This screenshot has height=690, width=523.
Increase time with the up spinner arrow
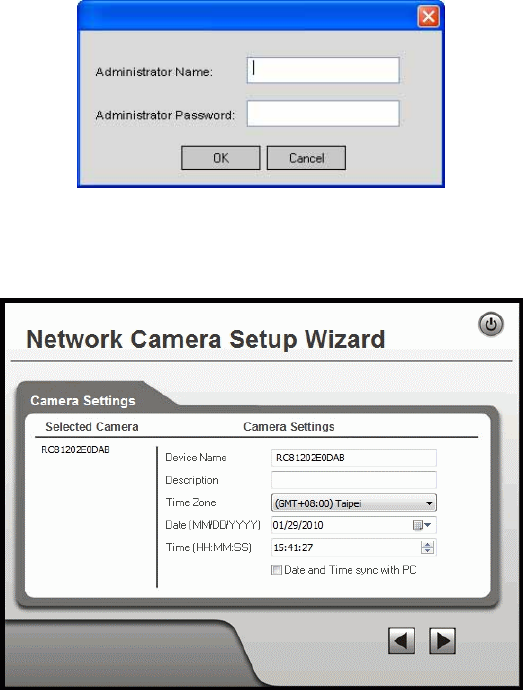pyautogui.click(x=427, y=544)
